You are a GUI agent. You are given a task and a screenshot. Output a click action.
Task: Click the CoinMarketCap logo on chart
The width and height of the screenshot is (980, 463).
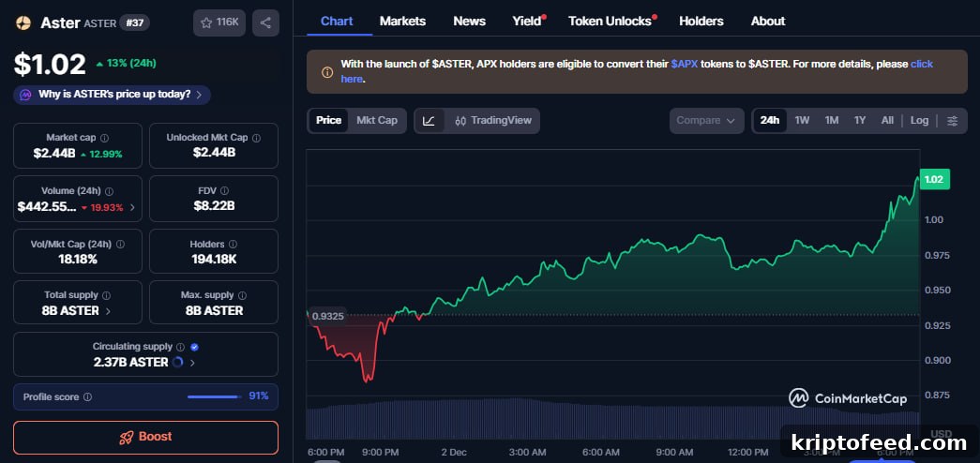[847, 398]
